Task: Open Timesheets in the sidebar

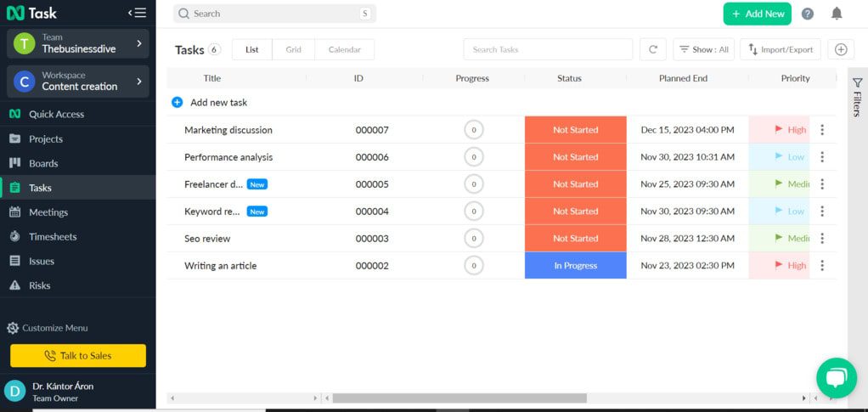Action: pyautogui.click(x=78, y=236)
